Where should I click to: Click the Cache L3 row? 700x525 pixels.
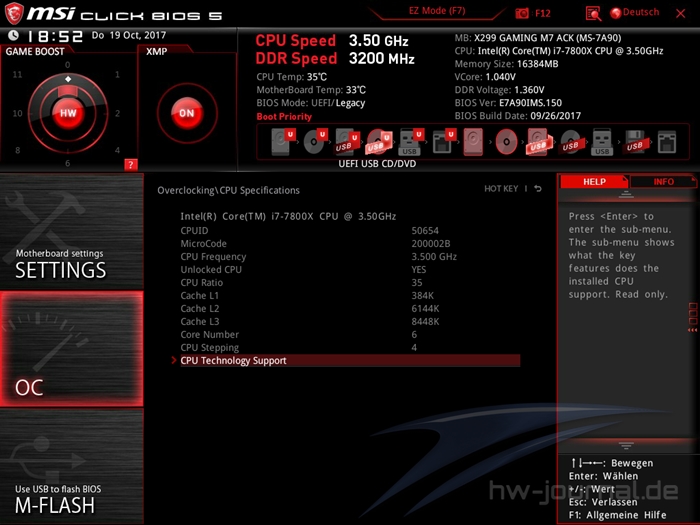350,321
